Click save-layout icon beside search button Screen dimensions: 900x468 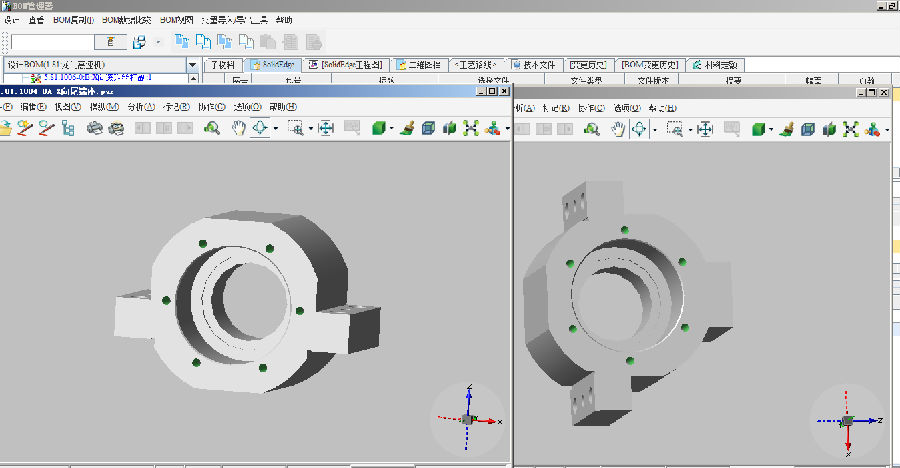(138, 42)
